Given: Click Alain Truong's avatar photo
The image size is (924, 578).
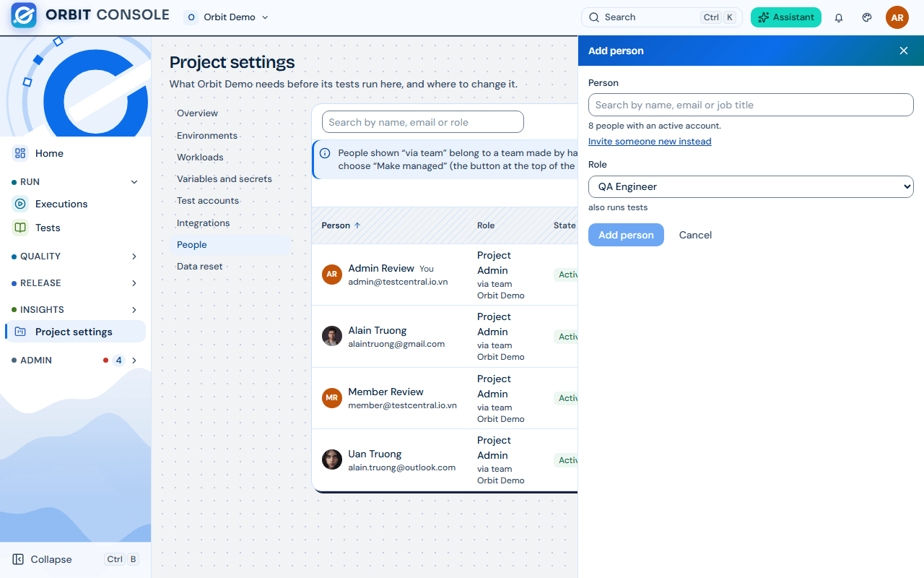Looking at the screenshot, I should point(332,336).
